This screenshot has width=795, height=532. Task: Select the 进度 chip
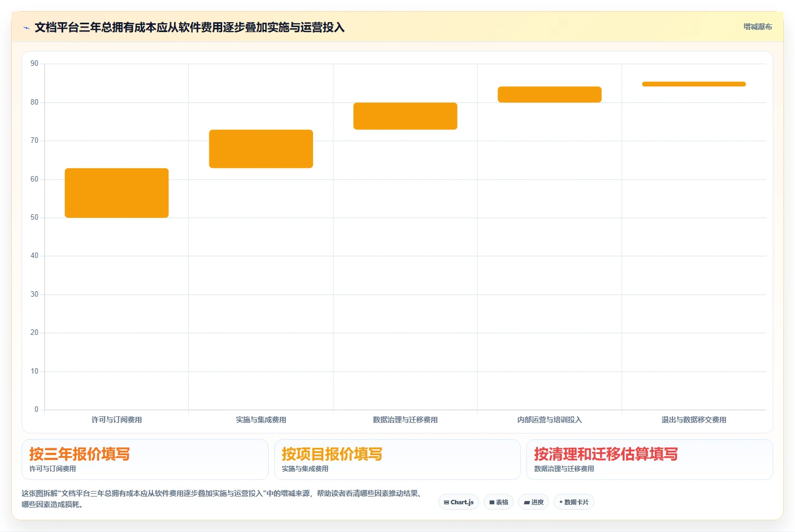click(x=534, y=502)
